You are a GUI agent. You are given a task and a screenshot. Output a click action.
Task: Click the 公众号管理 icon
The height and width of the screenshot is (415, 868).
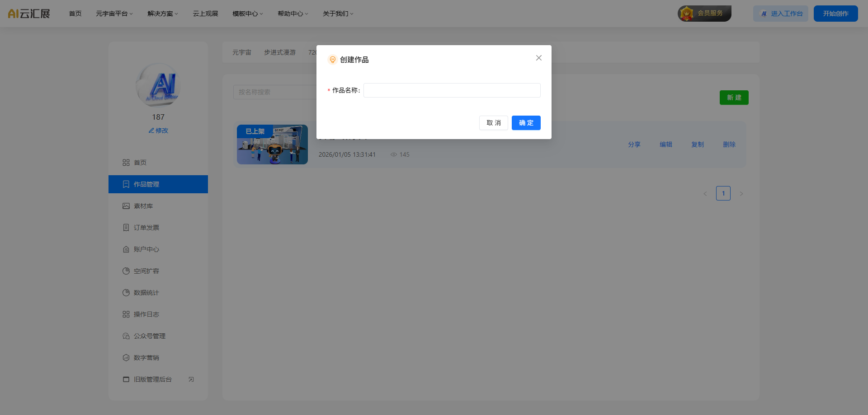tap(126, 336)
